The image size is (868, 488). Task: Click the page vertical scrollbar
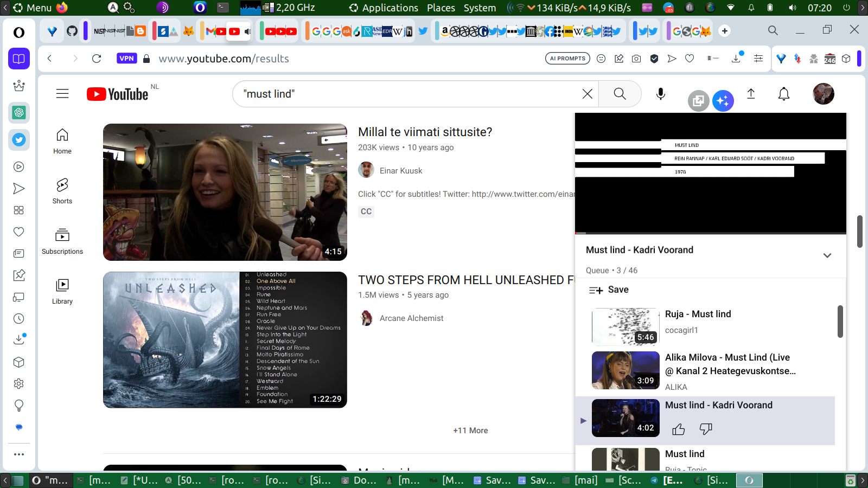pos(859,232)
